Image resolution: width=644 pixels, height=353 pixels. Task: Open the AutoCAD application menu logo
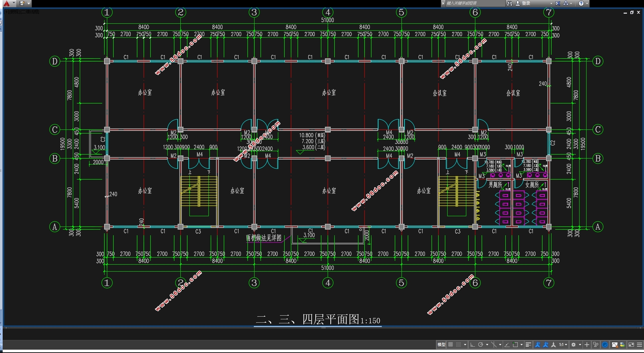click(x=6, y=3)
